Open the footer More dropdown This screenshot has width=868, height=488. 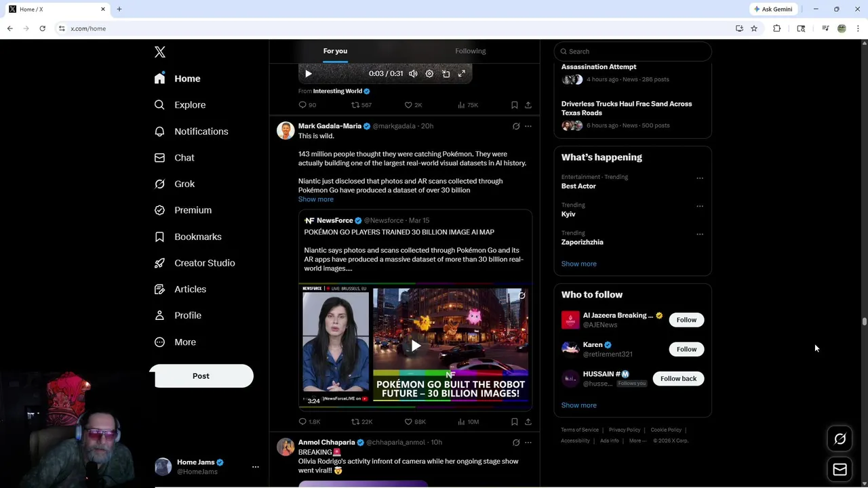coord(637,441)
